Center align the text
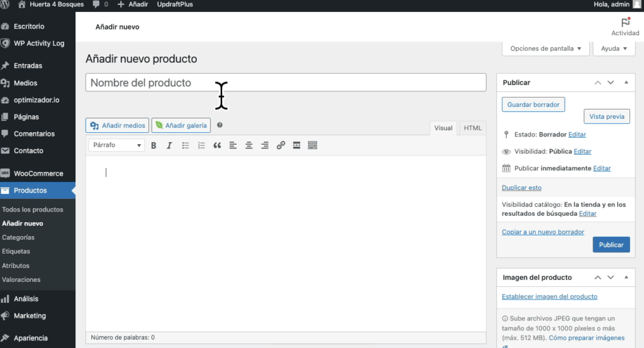The width and height of the screenshot is (644, 348). tap(249, 145)
